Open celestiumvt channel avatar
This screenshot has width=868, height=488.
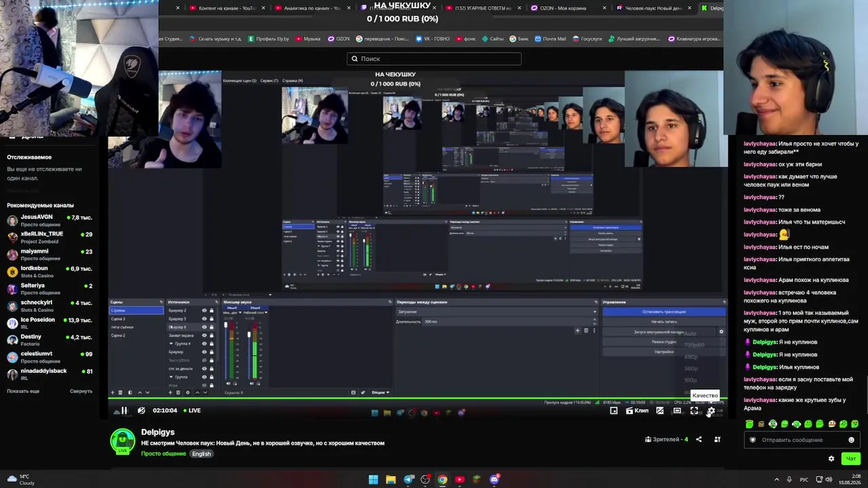pos(12,358)
